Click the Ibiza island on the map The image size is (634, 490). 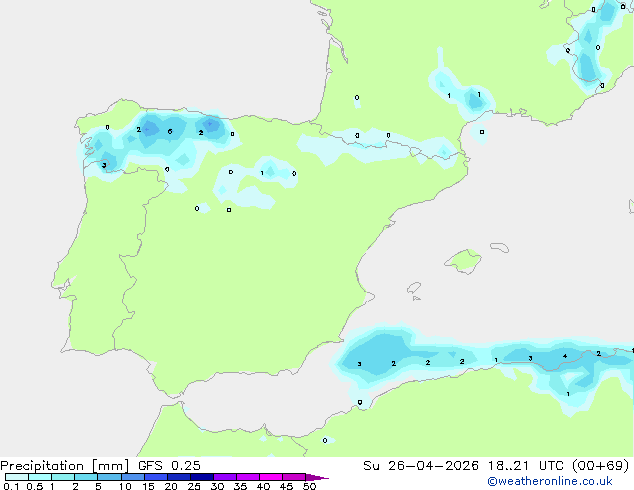click(414, 288)
